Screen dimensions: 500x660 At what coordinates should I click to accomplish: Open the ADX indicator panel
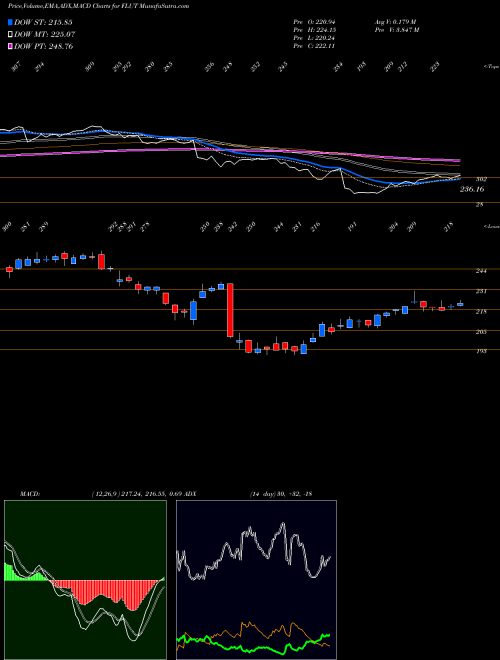[256, 580]
